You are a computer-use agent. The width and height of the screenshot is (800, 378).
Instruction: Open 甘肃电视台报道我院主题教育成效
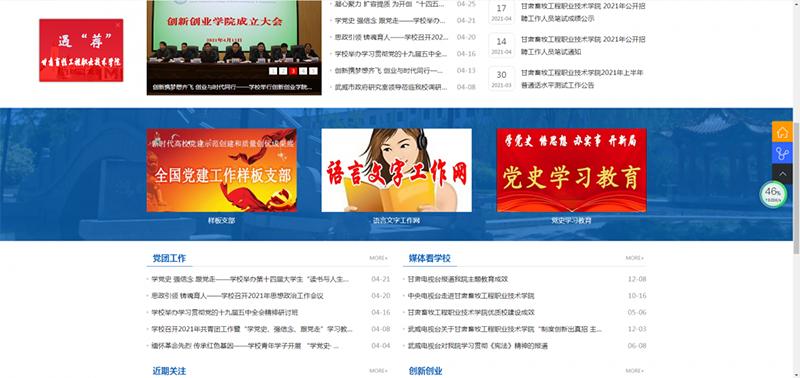458,279
